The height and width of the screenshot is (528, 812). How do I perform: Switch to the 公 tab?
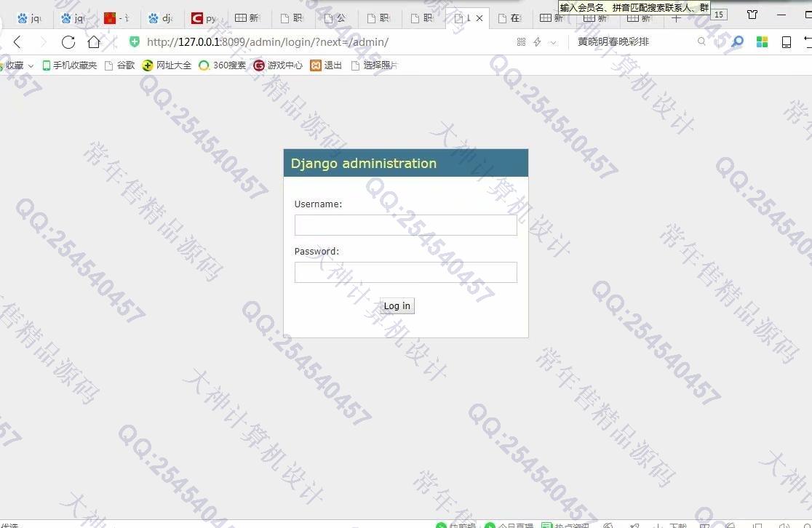[335, 18]
